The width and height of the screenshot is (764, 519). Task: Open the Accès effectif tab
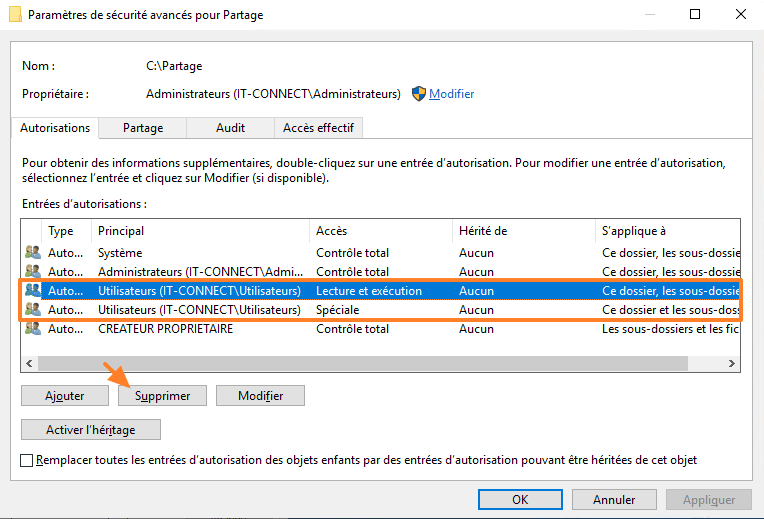click(x=318, y=128)
